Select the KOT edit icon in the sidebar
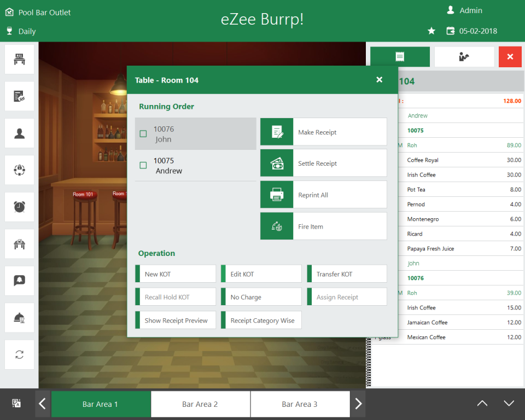Screen dimensions: 525x420 point(19,96)
